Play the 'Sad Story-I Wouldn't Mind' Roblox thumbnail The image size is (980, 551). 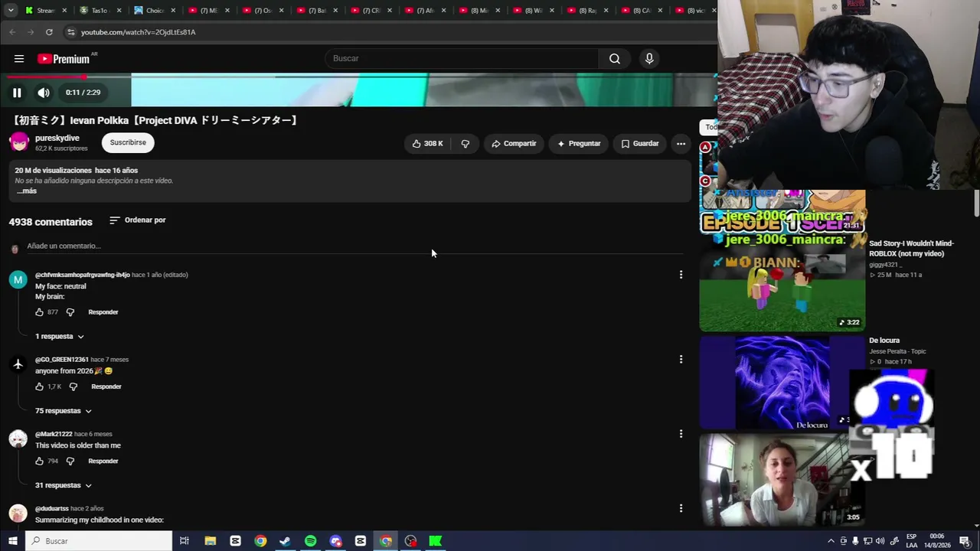click(x=782, y=283)
